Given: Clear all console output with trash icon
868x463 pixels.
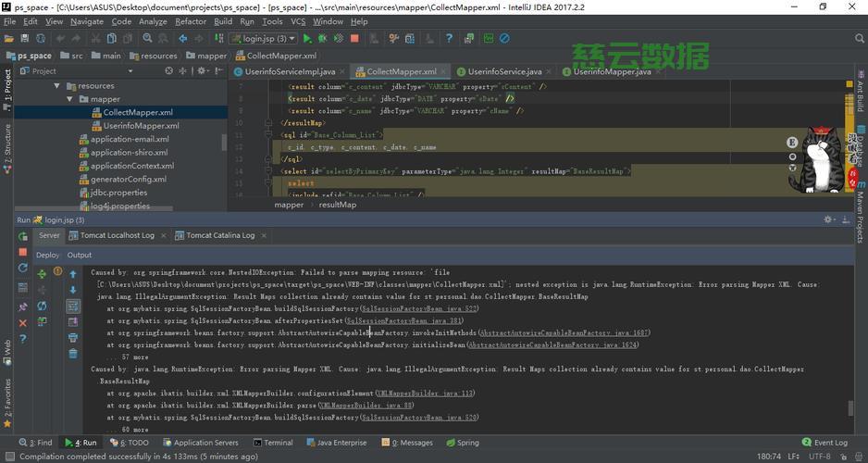Looking at the screenshot, I should 73,353.
